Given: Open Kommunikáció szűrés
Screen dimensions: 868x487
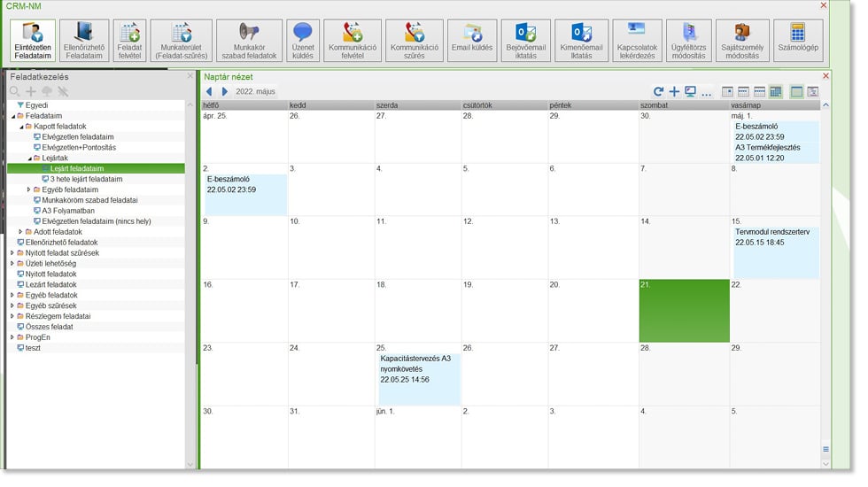Looking at the screenshot, I should point(415,41).
